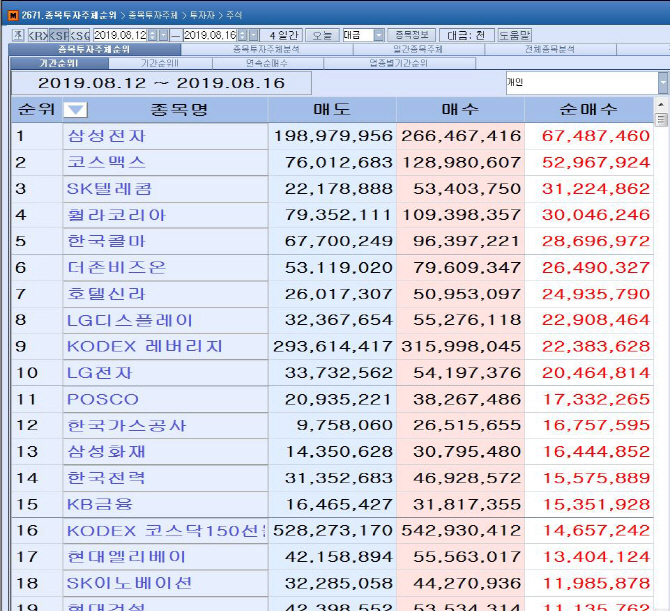Viewport: 670px width, 611px height.
Task: Click the stepper on the start date
Action: (x=153, y=35)
